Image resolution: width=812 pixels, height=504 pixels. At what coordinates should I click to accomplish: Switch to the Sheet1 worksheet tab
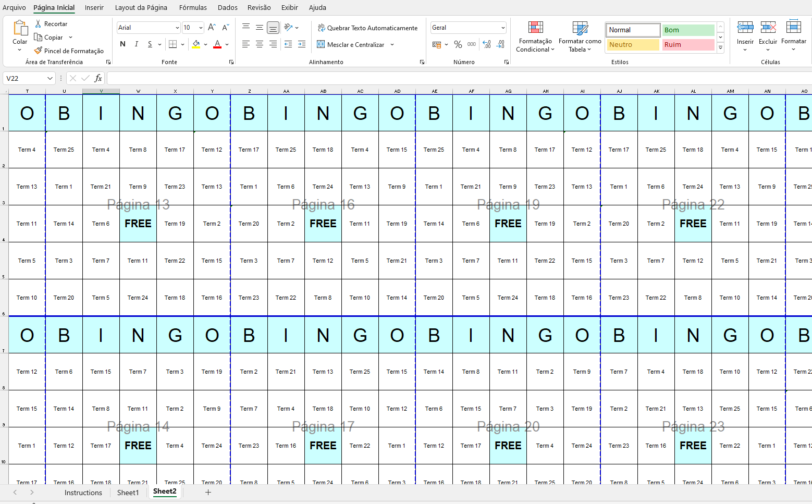(128, 493)
